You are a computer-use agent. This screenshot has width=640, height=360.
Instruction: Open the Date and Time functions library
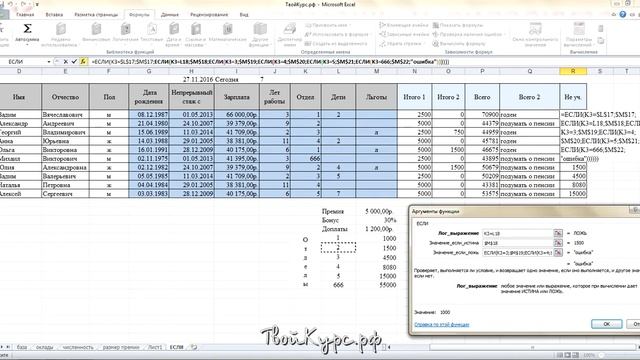(x=174, y=34)
